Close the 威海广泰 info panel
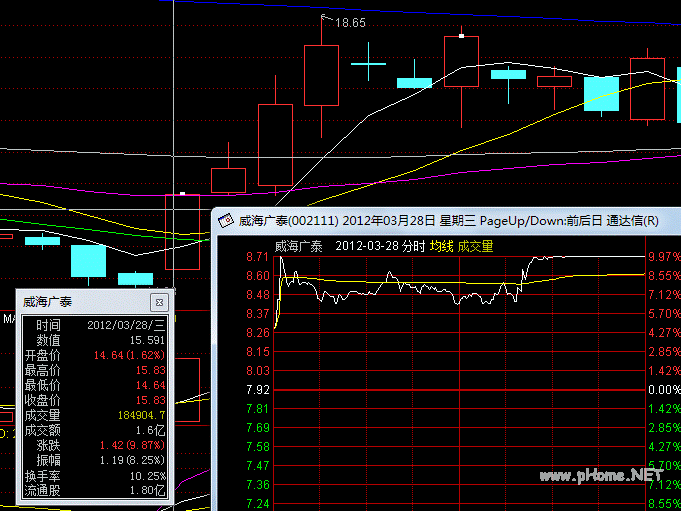Viewport: 681px width, 511px height. click(x=159, y=302)
